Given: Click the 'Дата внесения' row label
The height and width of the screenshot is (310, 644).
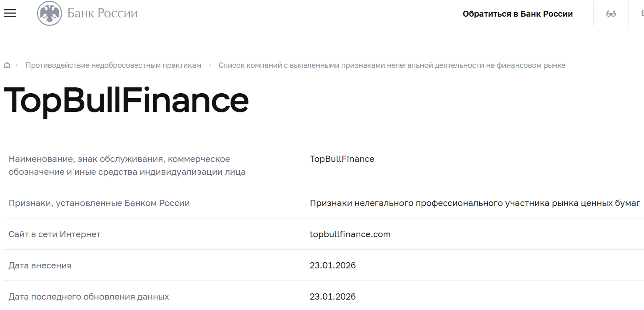Looking at the screenshot, I should pyautogui.click(x=40, y=265).
